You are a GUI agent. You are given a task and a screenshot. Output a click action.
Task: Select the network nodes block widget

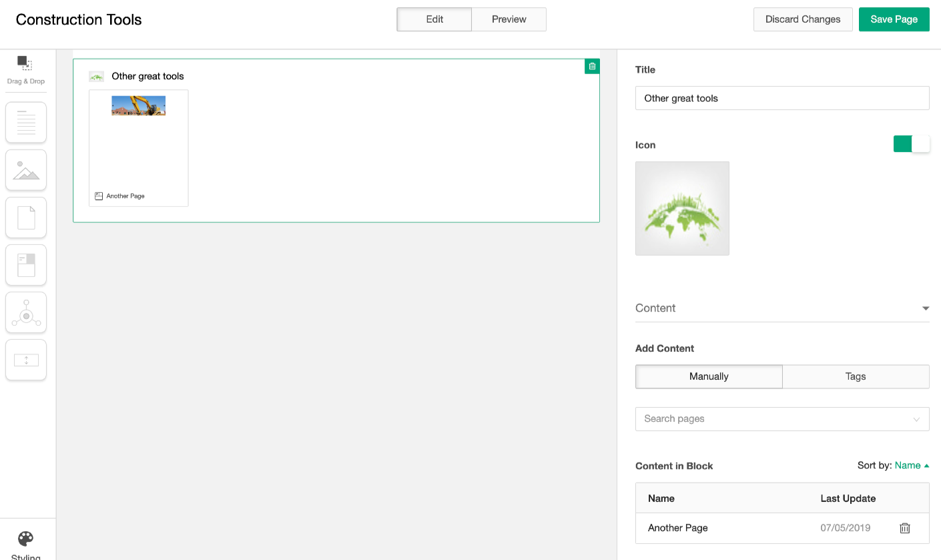(26, 312)
